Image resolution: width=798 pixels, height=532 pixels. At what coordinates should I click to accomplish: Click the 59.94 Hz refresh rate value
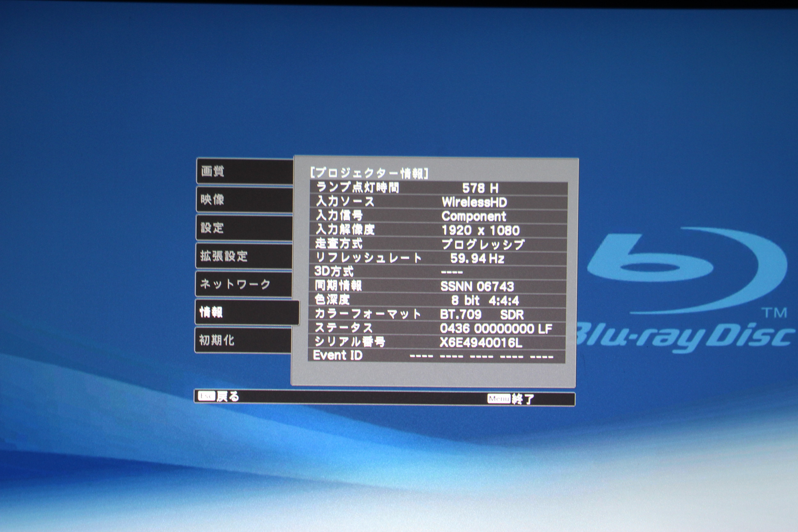pyautogui.click(x=477, y=259)
